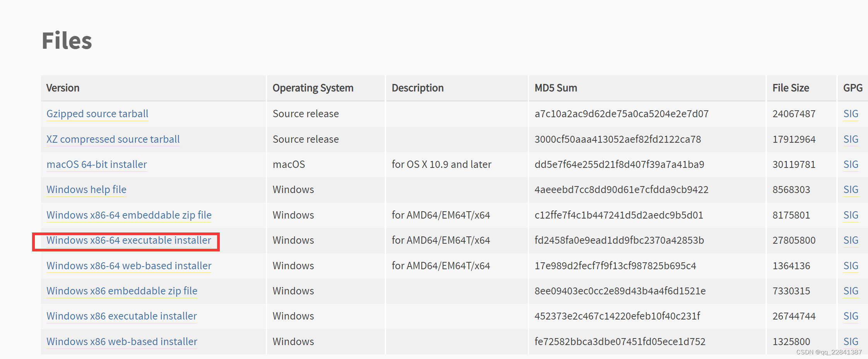This screenshot has width=868, height=359.
Task: Open SIG for x86-64 embeddable zip file
Action: pos(851,215)
